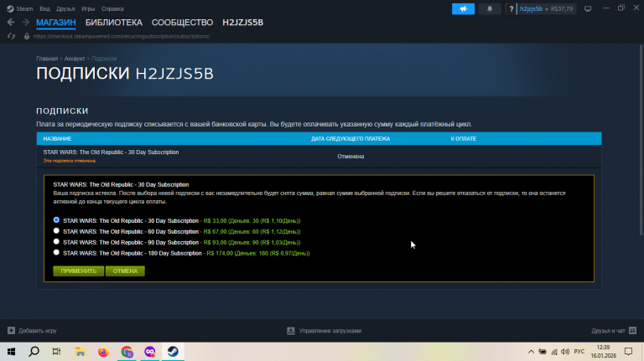This screenshot has width=644, height=361.
Task: Open Firefox from taskbar
Action: tap(103, 352)
